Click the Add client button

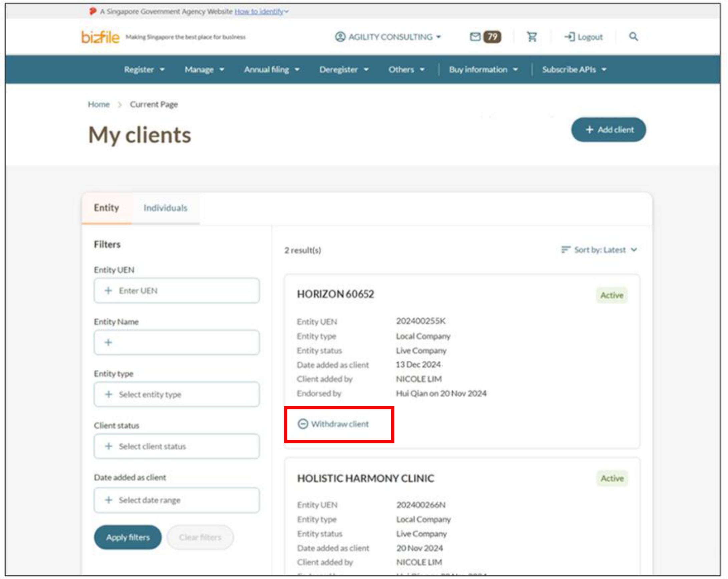[x=608, y=129]
